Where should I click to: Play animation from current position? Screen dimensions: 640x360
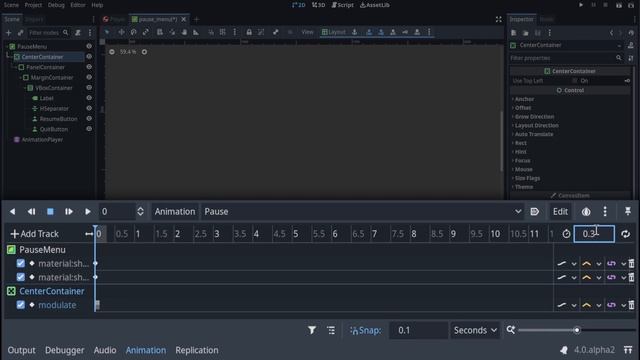(87, 211)
